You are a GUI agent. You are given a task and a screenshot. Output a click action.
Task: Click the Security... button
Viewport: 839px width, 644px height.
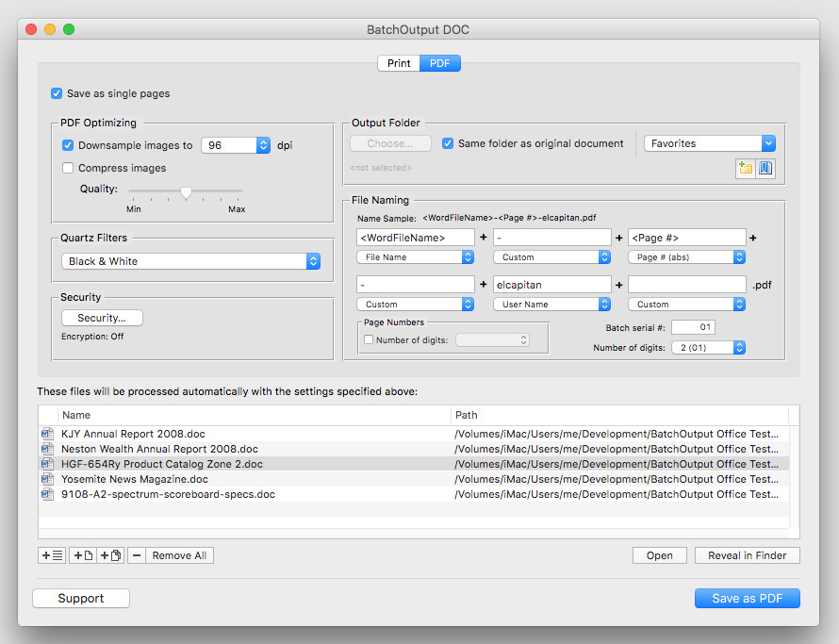tap(102, 318)
